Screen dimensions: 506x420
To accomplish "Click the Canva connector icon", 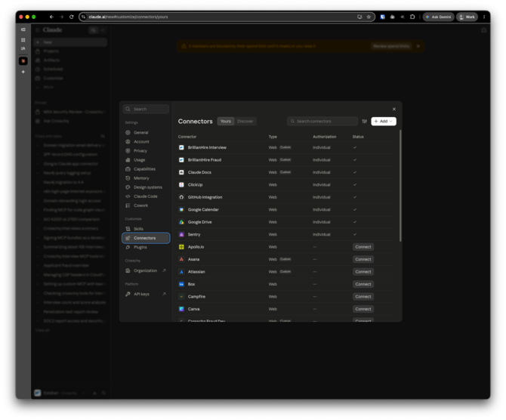I will click(181, 309).
